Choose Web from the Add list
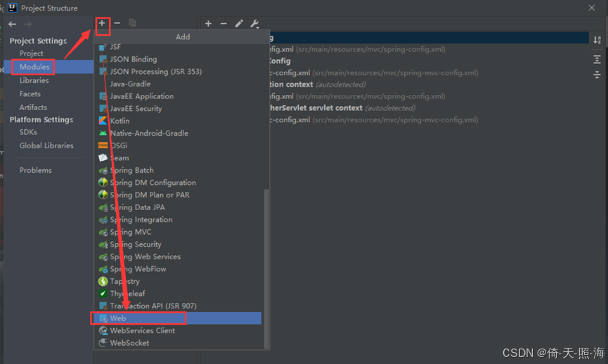Screen dimensions: 608x364 pyautogui.click(x=179, y=318)
